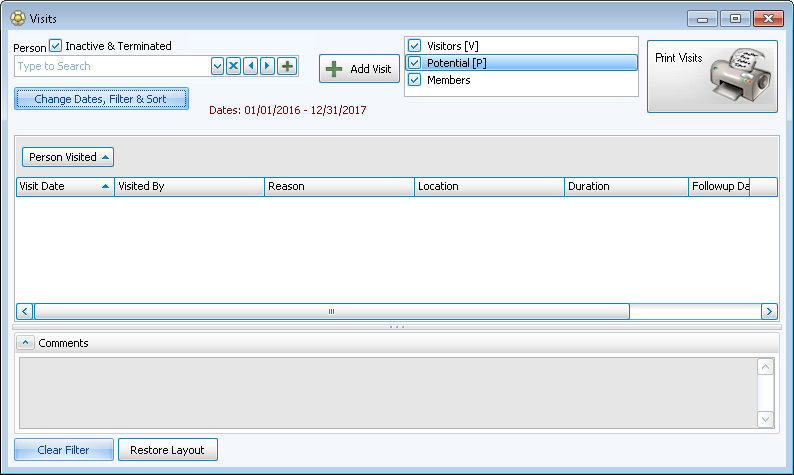Click the green plus icon beside search

(287, 66)
